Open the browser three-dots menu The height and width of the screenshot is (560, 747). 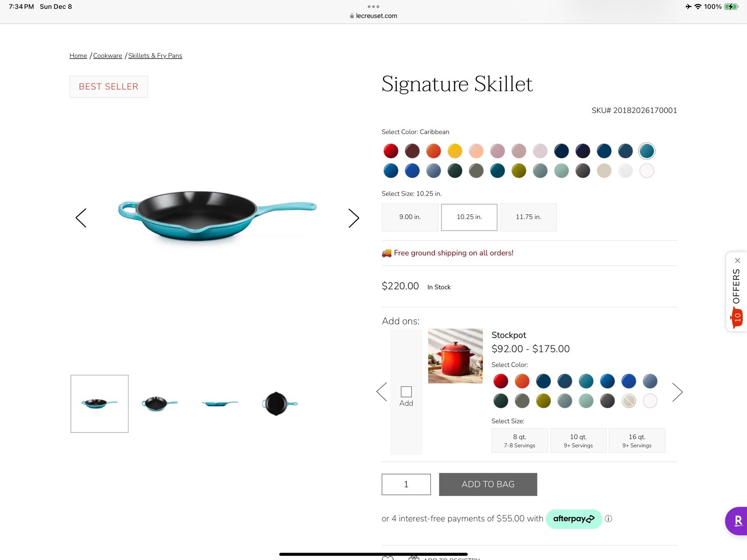coord(373,7)
